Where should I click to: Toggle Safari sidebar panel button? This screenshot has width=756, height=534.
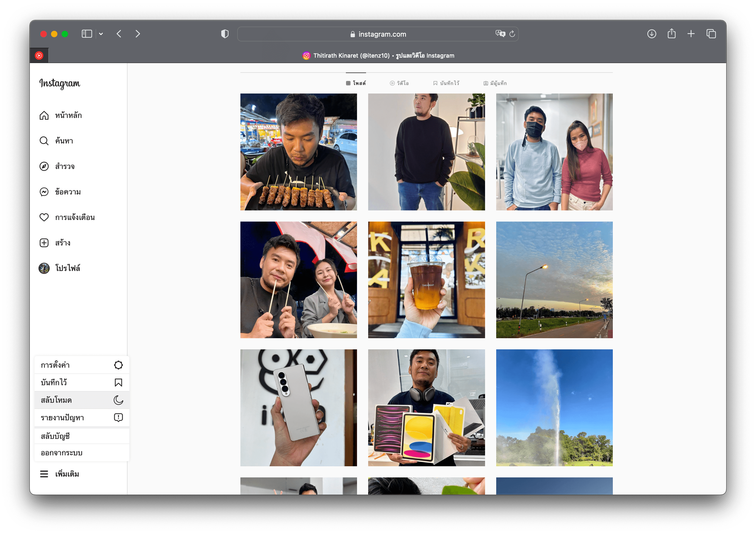(87, 34)
